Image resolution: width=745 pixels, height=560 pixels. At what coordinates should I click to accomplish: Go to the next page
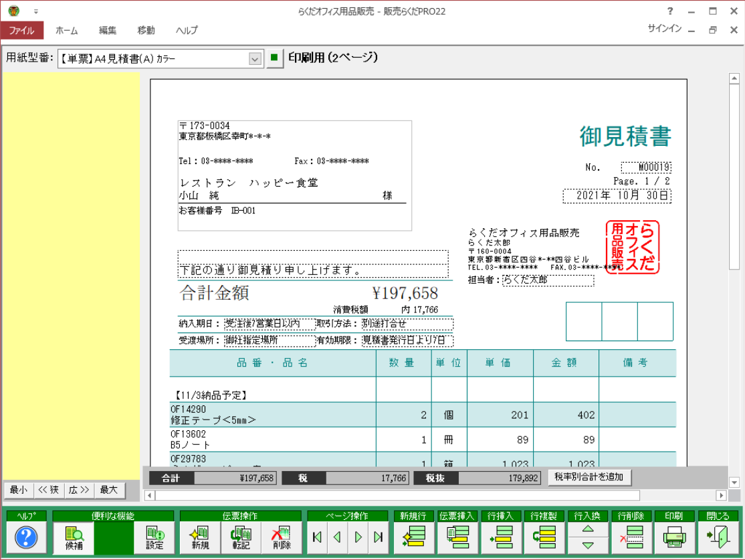pos(358,537)
